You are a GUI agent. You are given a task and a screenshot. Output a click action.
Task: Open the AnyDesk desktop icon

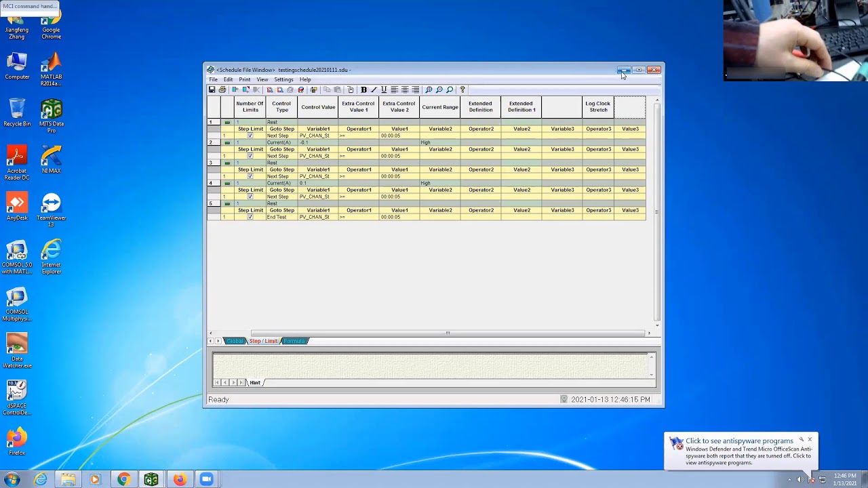pos(17,207)
